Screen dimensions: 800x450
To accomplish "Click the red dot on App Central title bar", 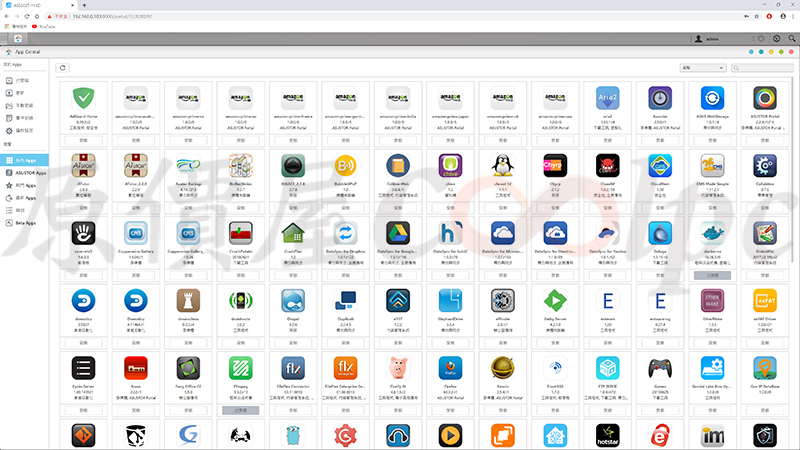I will coord(791,52).
